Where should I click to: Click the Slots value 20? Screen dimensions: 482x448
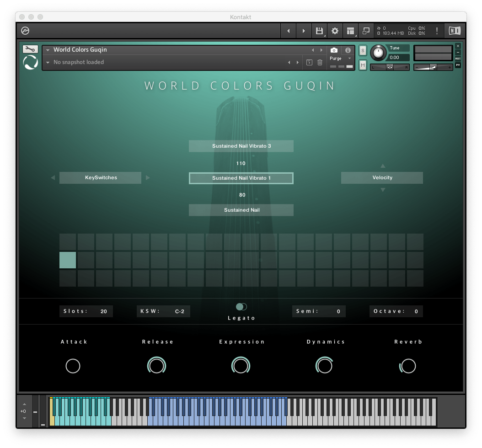[x=104, y=311]
